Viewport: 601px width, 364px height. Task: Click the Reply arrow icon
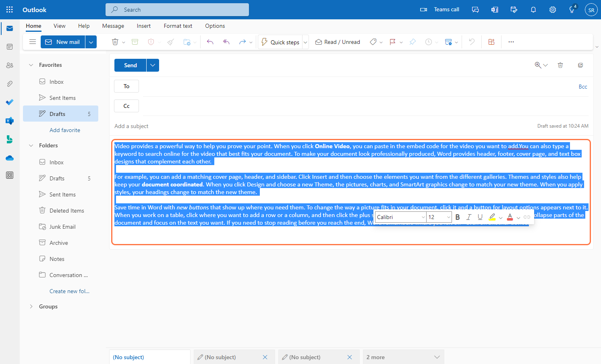(x=210, y=42)
